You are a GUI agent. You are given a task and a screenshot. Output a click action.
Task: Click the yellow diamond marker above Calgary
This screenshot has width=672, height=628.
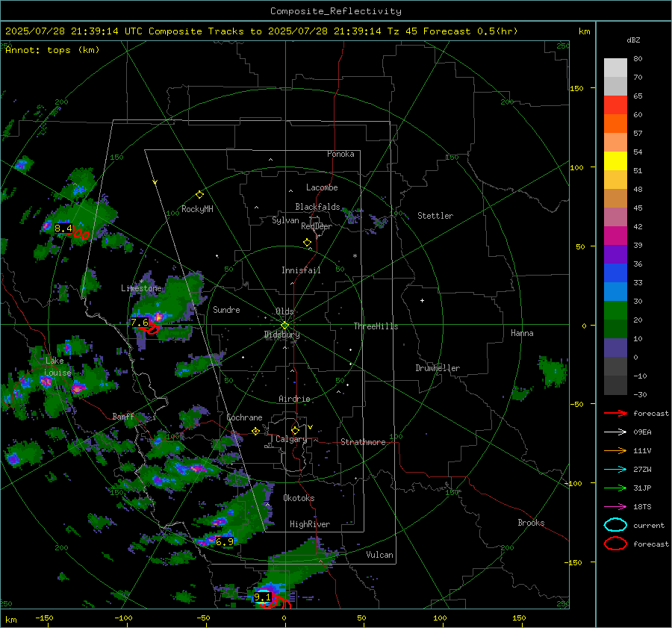[x=295, y=430]
